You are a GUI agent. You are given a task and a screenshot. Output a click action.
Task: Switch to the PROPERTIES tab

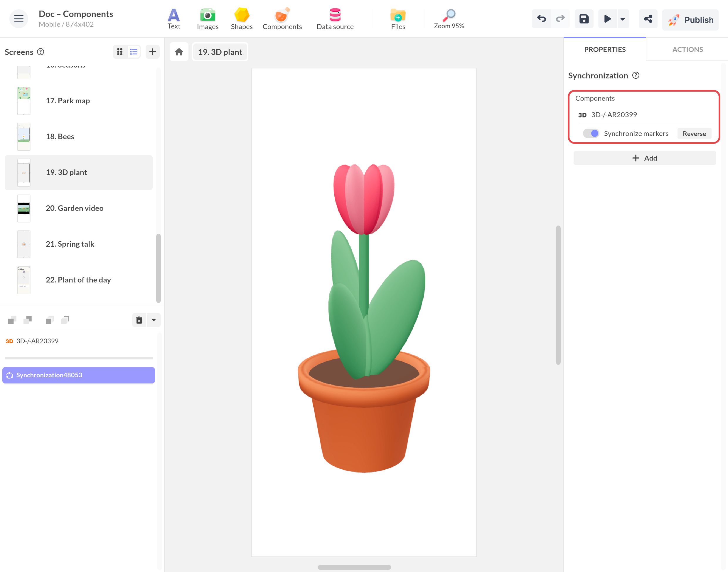(x=605, y=50)
